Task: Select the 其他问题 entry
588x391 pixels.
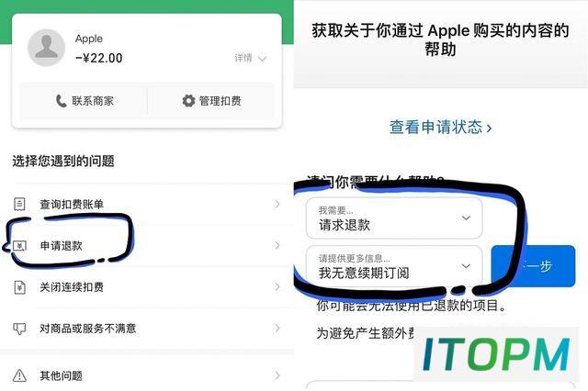Action: (x=147, y=375)
